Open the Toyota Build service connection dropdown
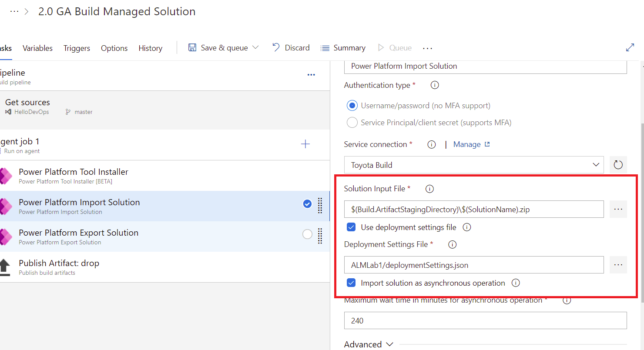Screen dimensions: 644x350 [x=474, y=165]
